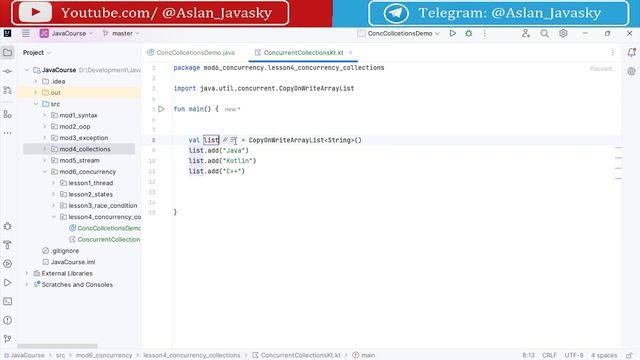Open JavaCourse project dropdown
The width and height of the screenshot is (640, 360).
click(67, 33)
